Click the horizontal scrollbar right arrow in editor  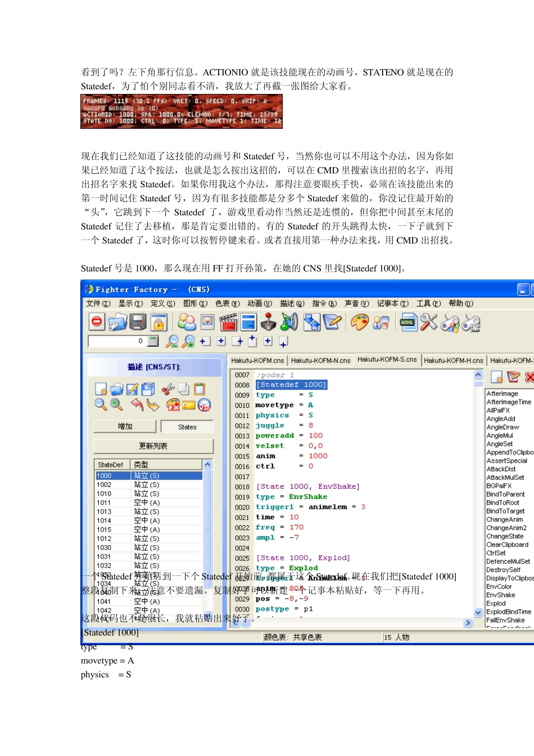[468, 623]
